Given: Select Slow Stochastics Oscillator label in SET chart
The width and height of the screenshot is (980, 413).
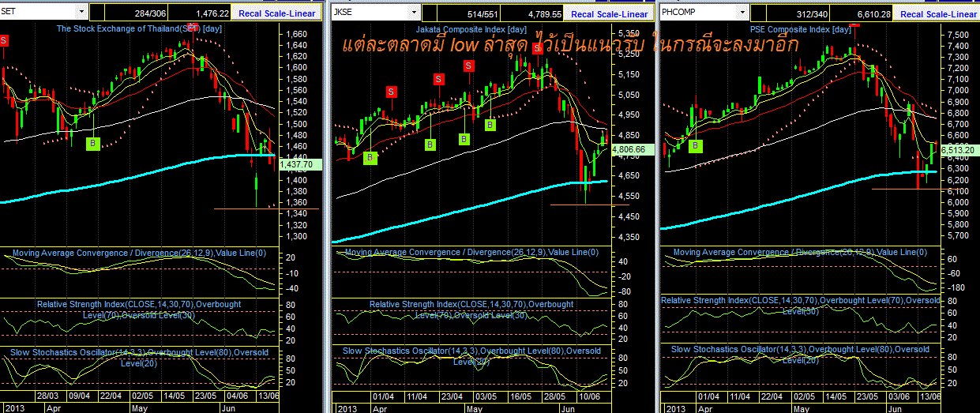Looking at the screenshot, I should click(139, 357).
